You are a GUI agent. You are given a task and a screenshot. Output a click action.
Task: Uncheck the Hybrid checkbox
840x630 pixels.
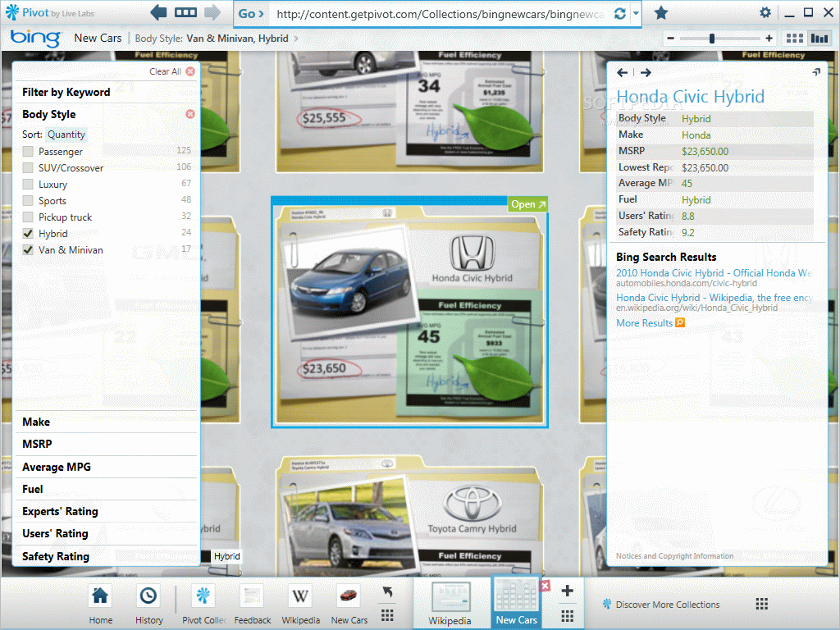[28, 234]
